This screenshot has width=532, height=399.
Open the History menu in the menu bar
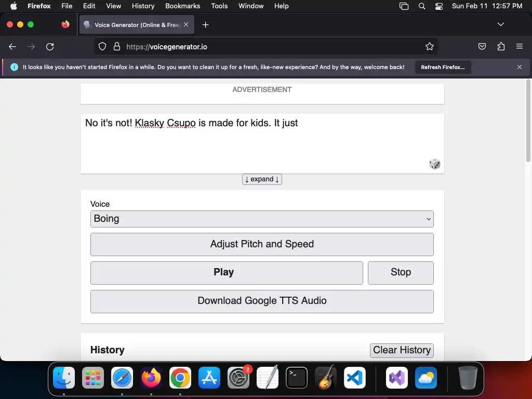[x=143, y=6]
